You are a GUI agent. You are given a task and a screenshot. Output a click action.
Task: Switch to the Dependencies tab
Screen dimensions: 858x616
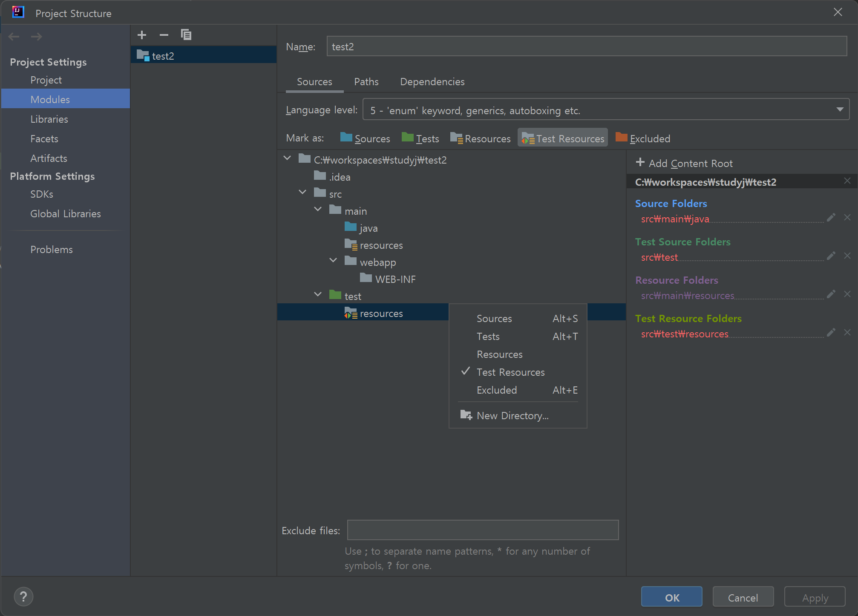432,82
